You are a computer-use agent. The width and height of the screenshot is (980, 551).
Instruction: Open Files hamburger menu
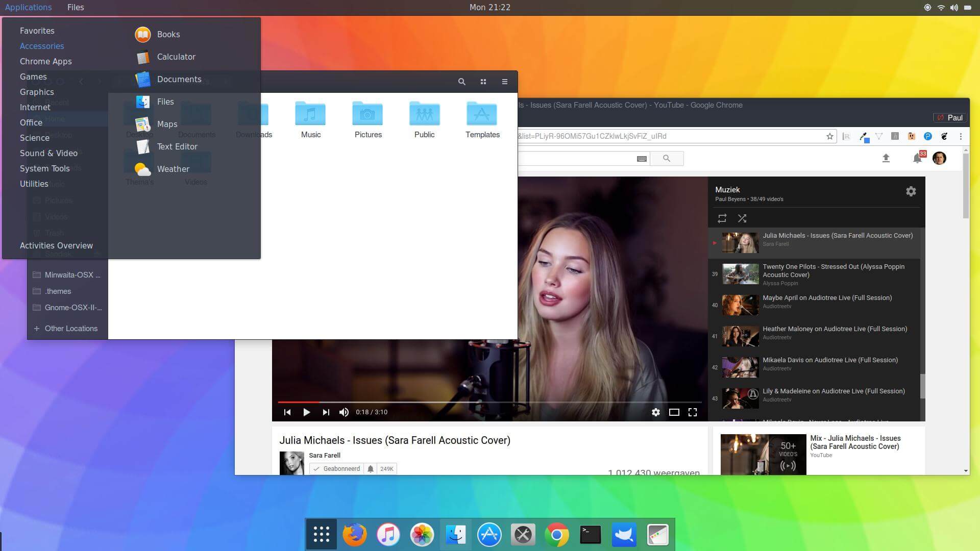[x=504, y=82]
